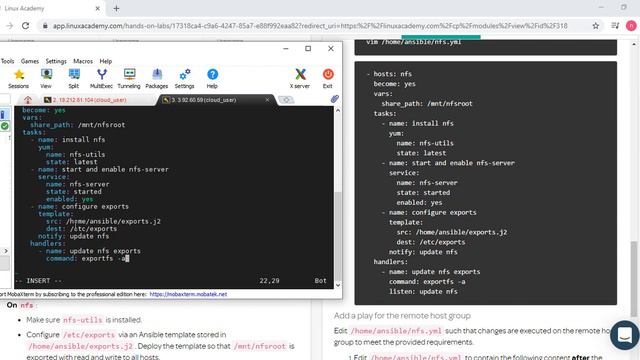Open the mobaxterm.mobatek.net link

pos(188,294)
